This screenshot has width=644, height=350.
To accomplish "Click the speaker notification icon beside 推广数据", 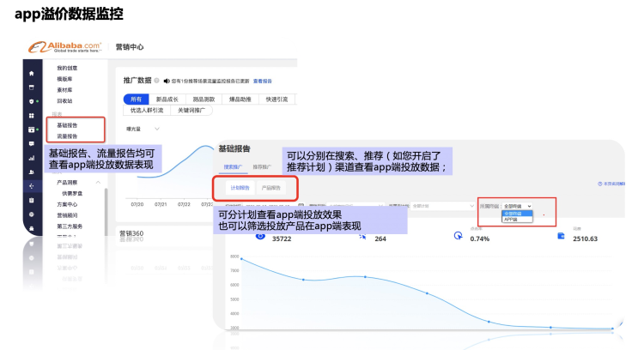I will [167, 81].
